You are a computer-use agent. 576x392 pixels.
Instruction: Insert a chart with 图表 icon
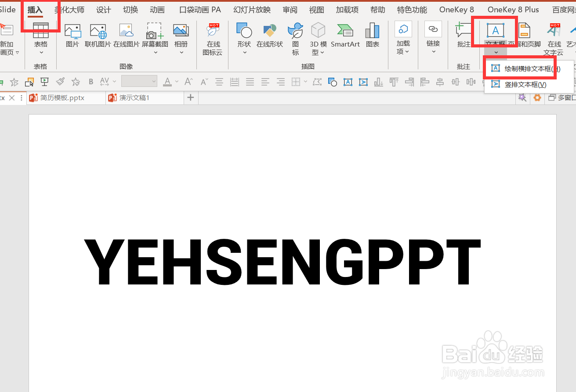pos(373,35)
